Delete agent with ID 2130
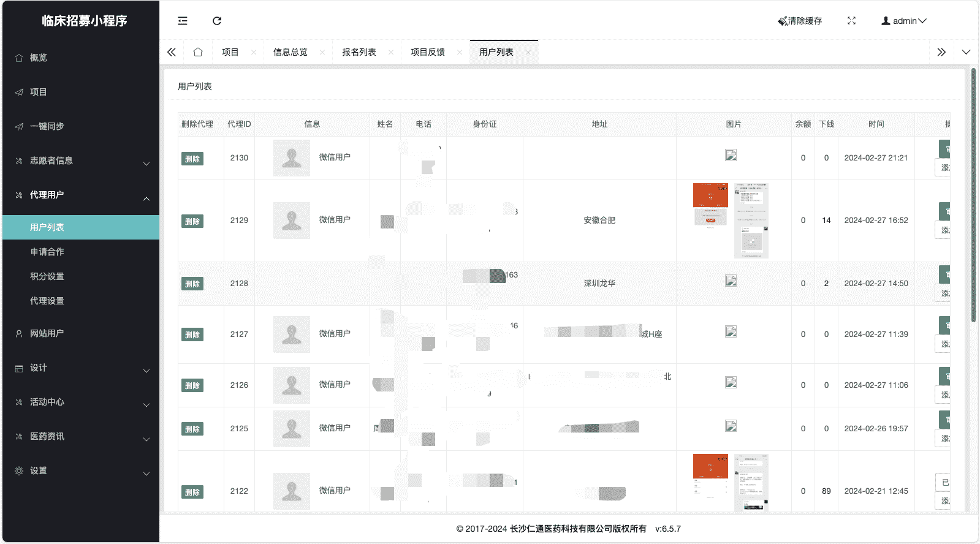This screenshot has height=544, width=980. click(192, 159)
